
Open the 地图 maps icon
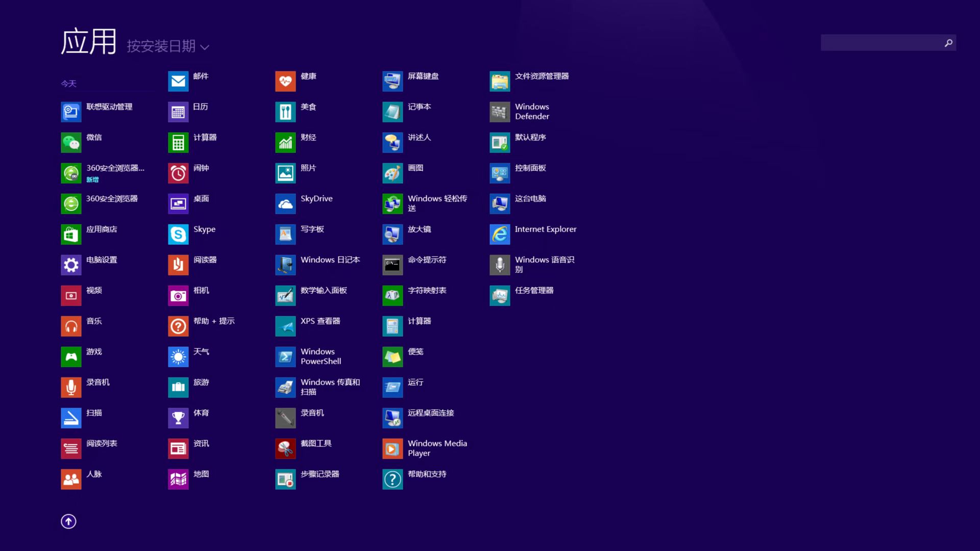[x=178, y=479]
